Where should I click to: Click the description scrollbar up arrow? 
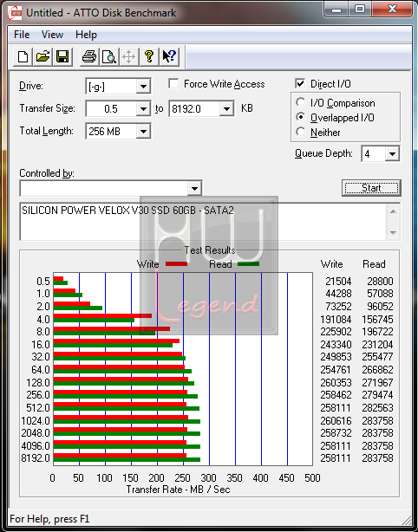point(393,211)
